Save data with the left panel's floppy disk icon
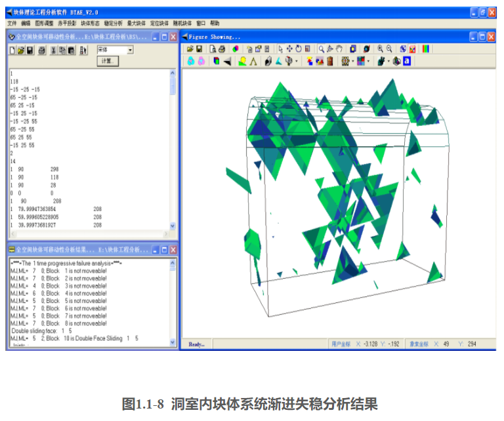The width and height of the screenshot is (504, 421). (x=30, y=50)
